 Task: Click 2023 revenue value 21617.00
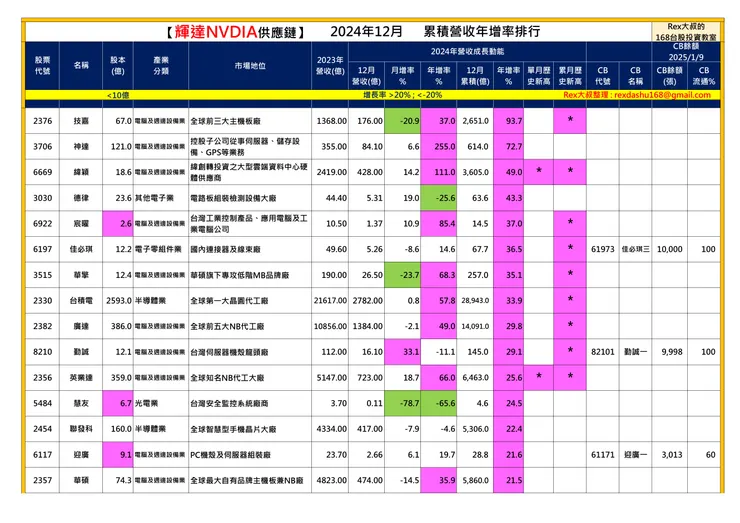pos(330,300)
